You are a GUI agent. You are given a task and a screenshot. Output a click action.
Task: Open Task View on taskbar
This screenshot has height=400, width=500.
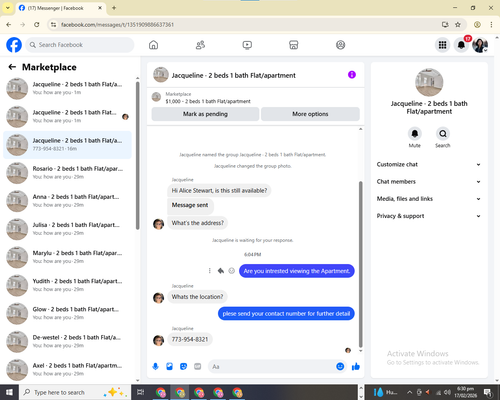(141, 392)
